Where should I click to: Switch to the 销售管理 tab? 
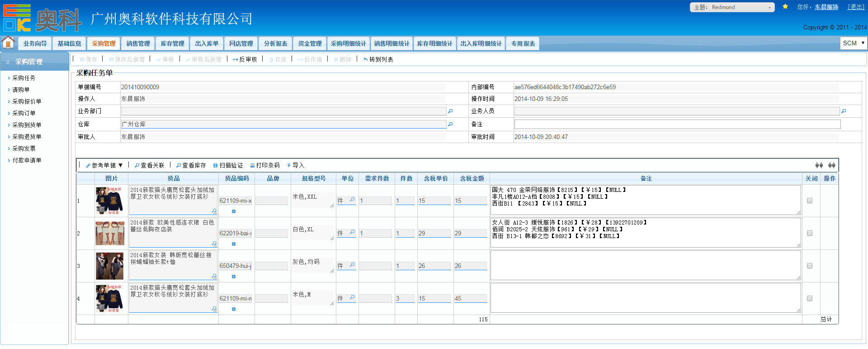[x=138, y=43]
